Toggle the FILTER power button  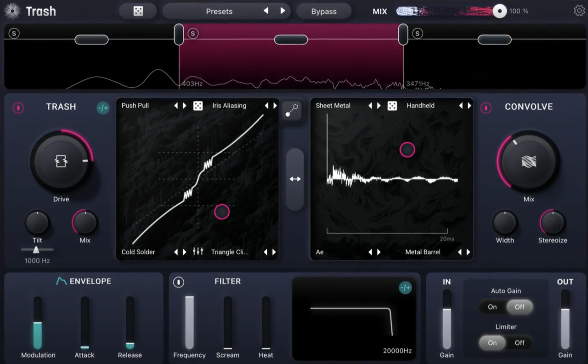[179, 282]
